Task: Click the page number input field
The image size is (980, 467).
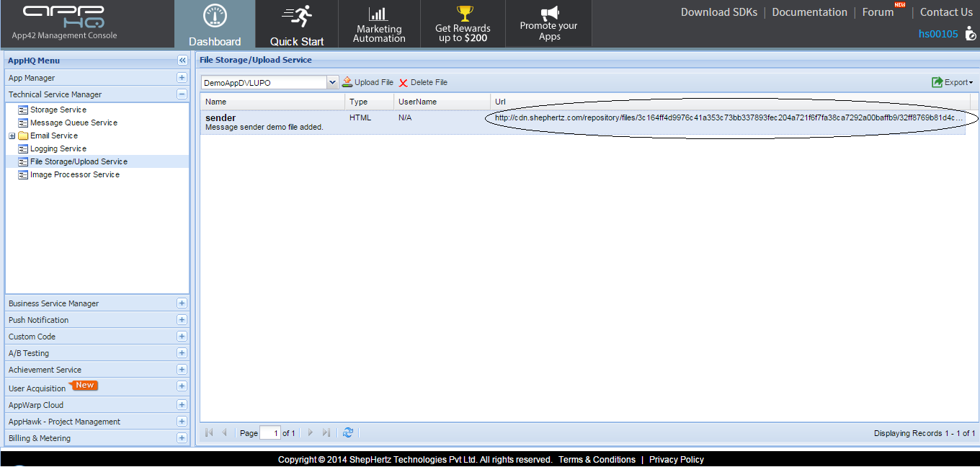Action: 270,433
